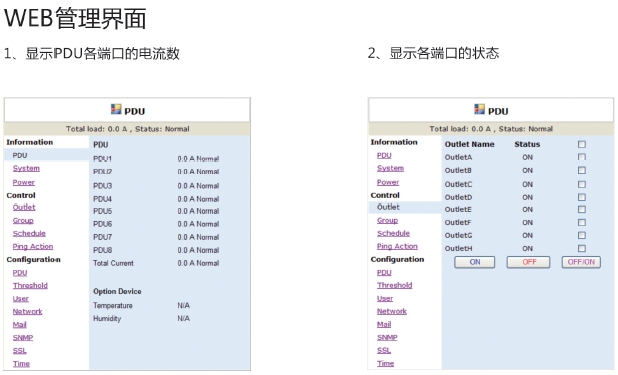Open Power link in left panel Information
Image resolution: width=618 pixels, height=375 pixels.
[x=24, y=182]
